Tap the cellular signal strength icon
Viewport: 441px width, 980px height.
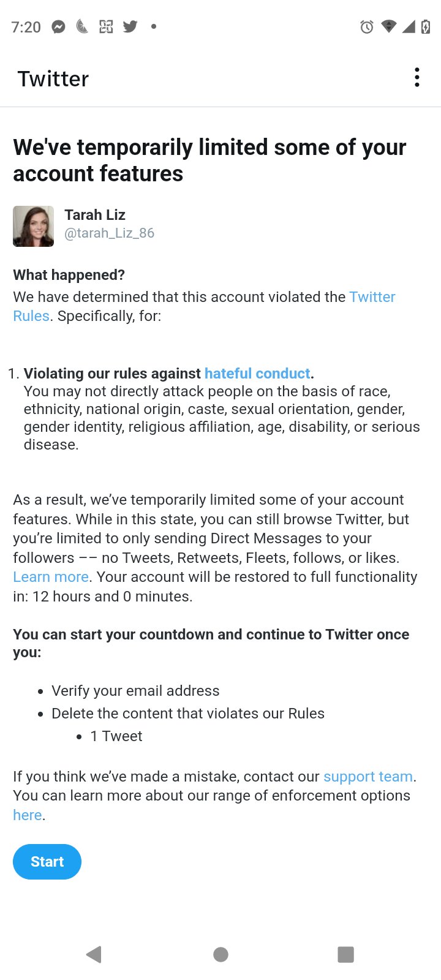(x=409, y=26)
